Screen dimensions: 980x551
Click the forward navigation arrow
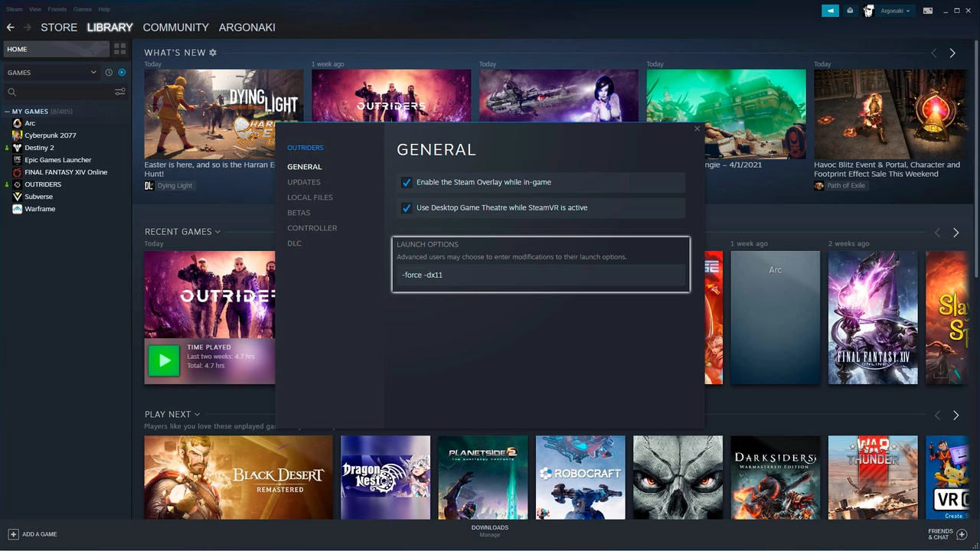(x=28, y=28)
